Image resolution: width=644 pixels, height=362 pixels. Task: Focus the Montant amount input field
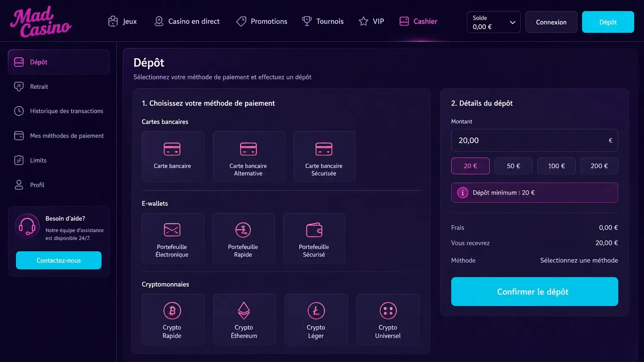(535, 140)
